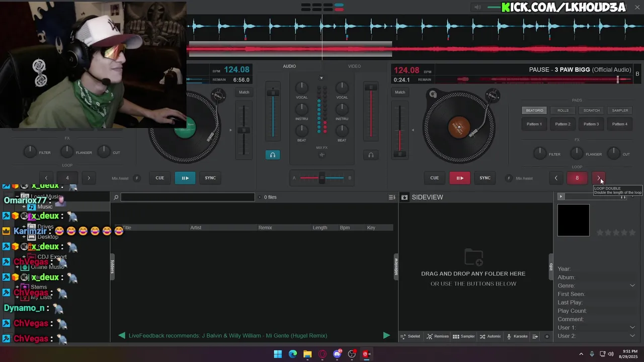Image resolution: width=644 pixels, height=362 pixels.
Task: Click the search magnifier icon in browser
Action: point(116,197)
